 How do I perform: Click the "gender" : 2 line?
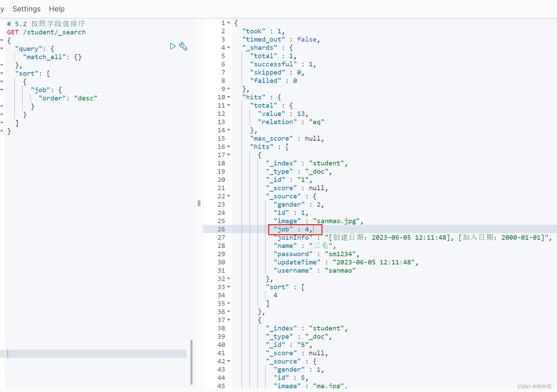coord(299,205)
